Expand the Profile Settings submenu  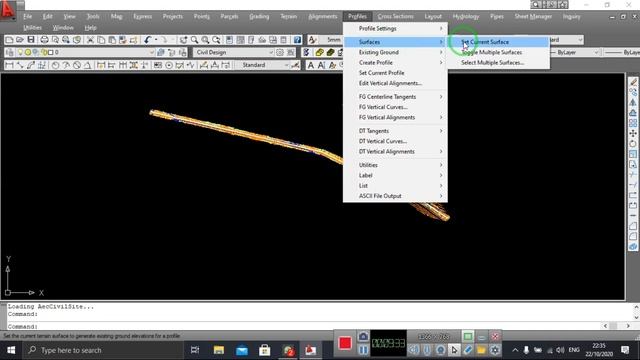click(395, 29)
